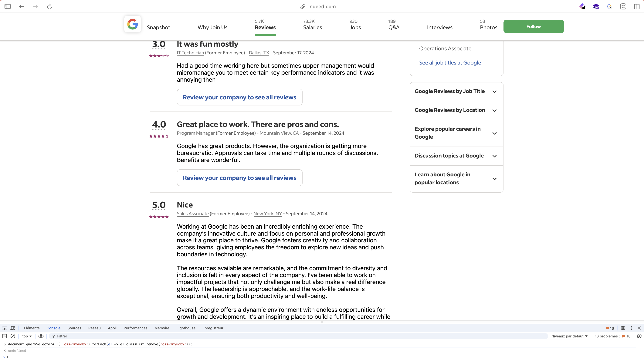The image size is (644, 358).
Task: Open DevTools settings gear next to issues count
Action: pyautogui.click(x=623, y=328)
